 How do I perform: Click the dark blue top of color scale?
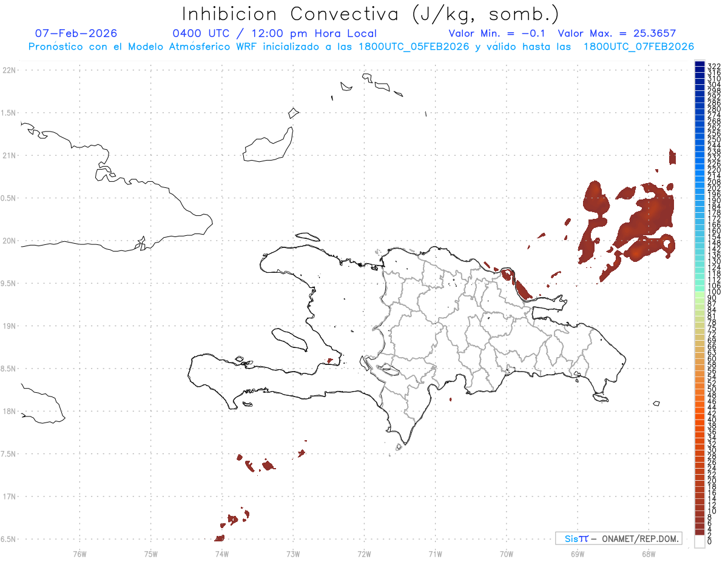point(699,65)
